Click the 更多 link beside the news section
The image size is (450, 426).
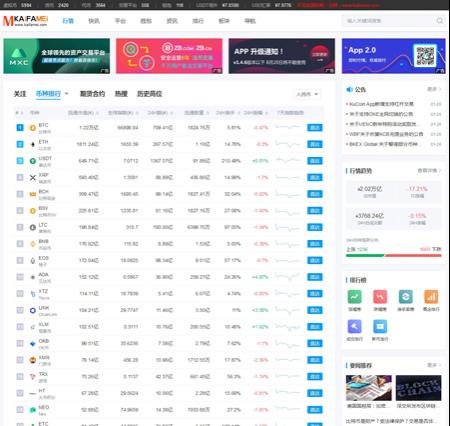pyautogui.click(x=434, y=365)
